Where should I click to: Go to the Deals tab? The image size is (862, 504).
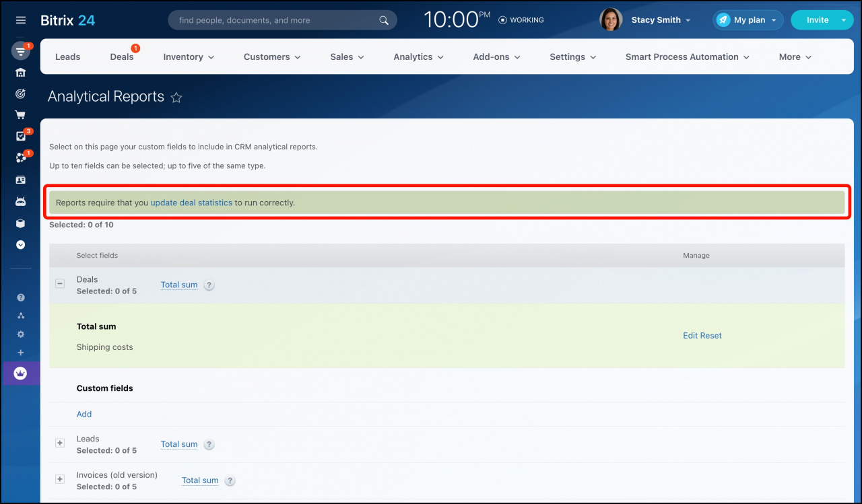pyautogui.click(x=122, y=57)
